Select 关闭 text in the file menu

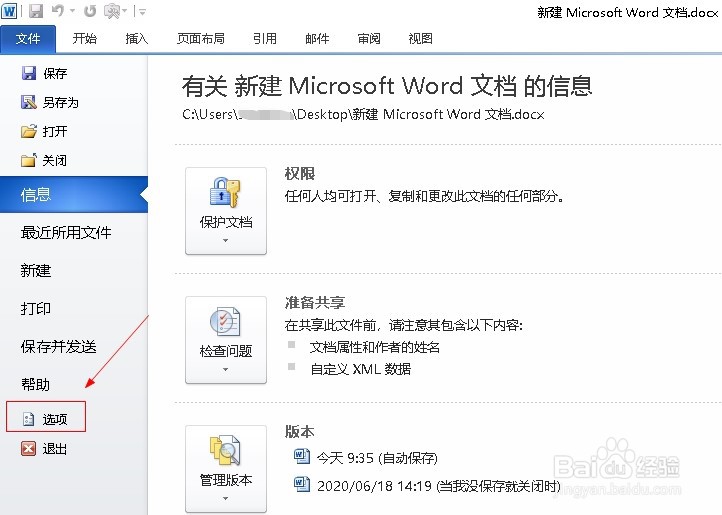(55, 160)
